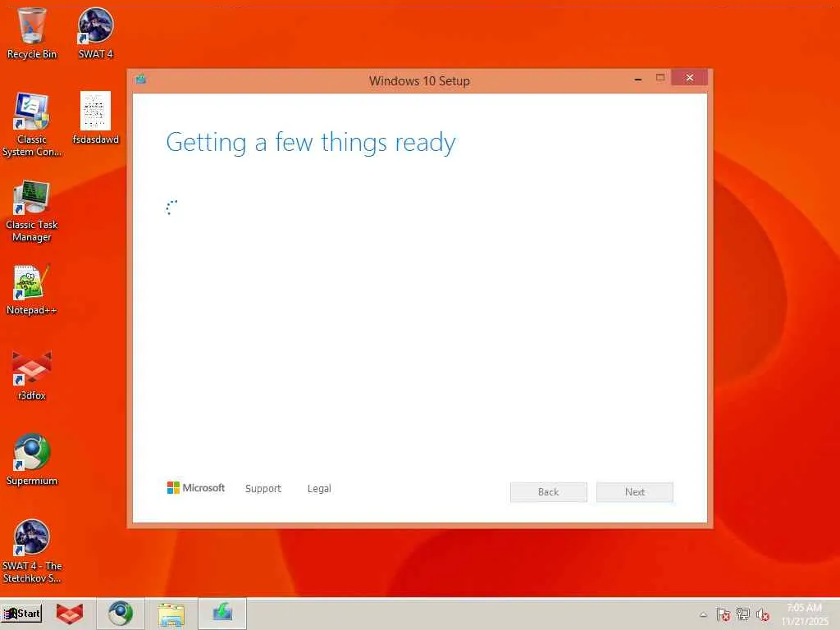Select the Classic Task Manager shortcut
This screenshot has width=840, height=630.
point(32,211)
